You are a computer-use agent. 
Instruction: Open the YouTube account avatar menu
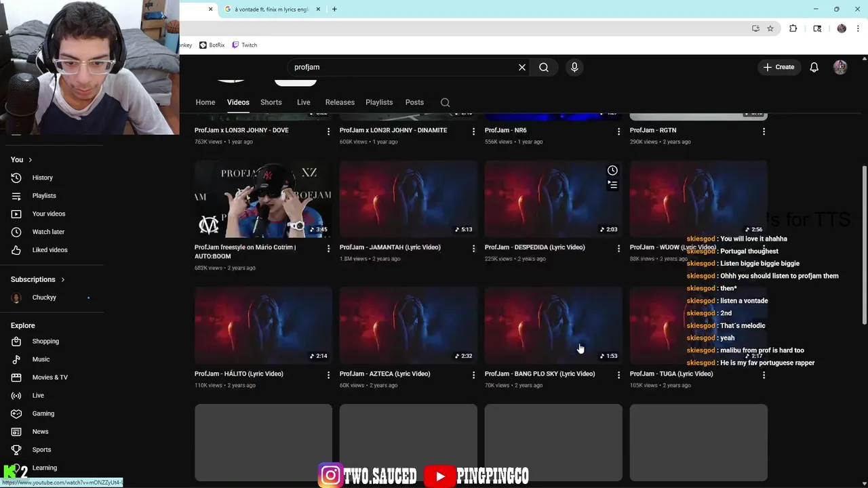[x=840, y=67]
